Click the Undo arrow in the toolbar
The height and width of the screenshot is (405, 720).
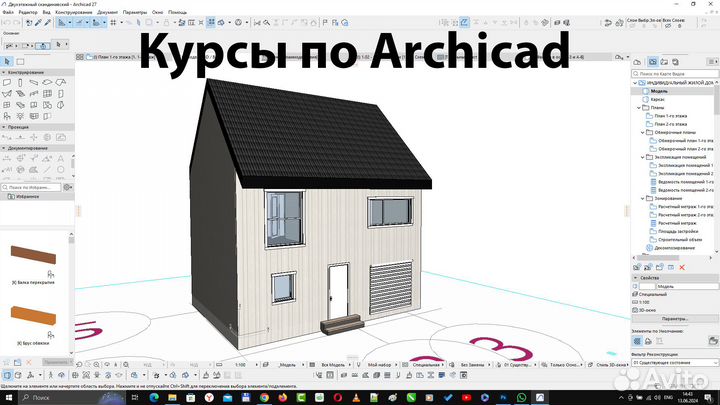coord(7,22)
